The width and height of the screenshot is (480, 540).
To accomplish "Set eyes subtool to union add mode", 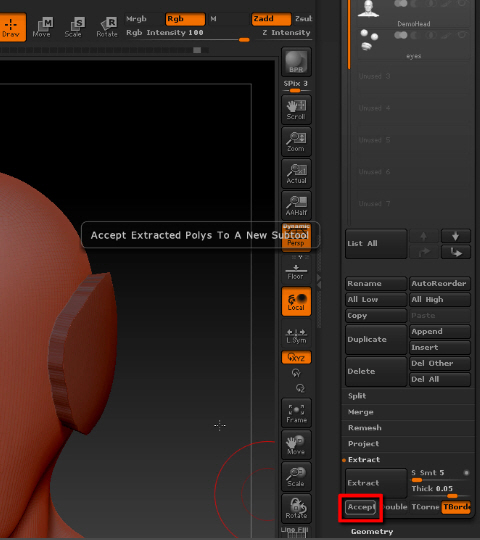I will pyautogui.click(x=400, y=35).
